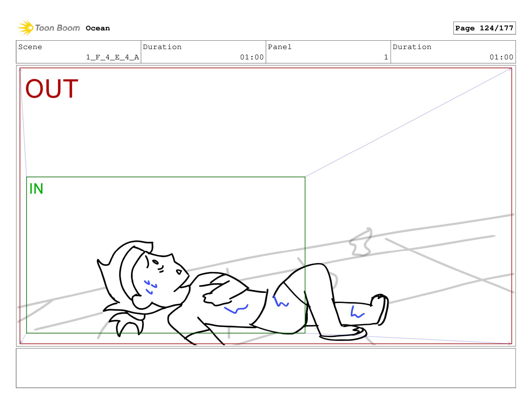The width and height of the screenshot is (532, 412).
Task: Click the Toon Boom logo
Action: (x=48, y=28)
